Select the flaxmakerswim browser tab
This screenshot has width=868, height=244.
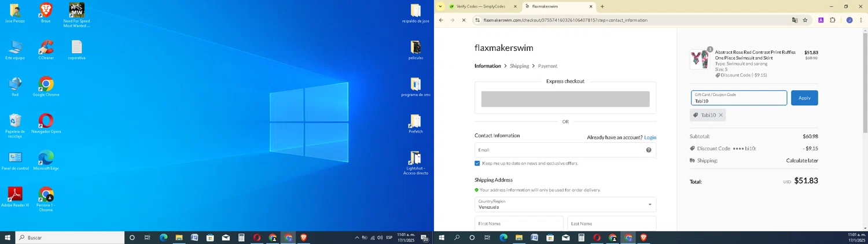pyautogui.click(x=558, y=6)
